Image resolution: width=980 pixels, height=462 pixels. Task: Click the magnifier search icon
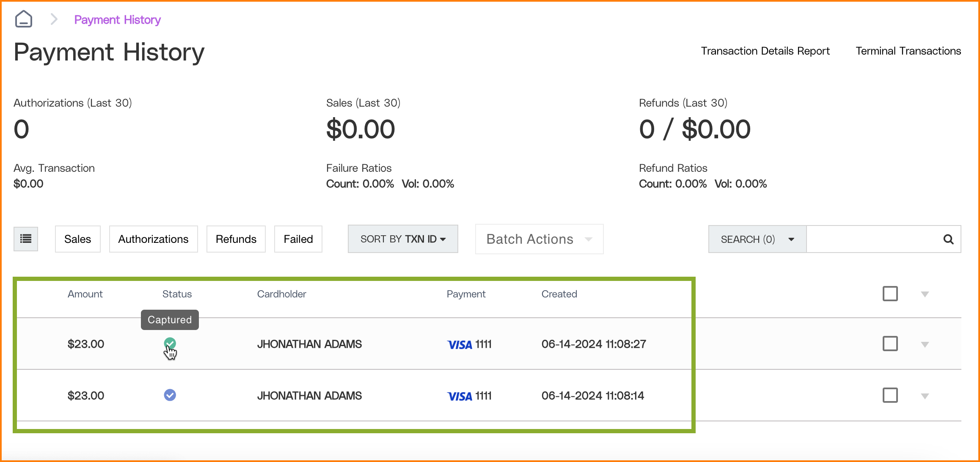[x=948, y=239]
